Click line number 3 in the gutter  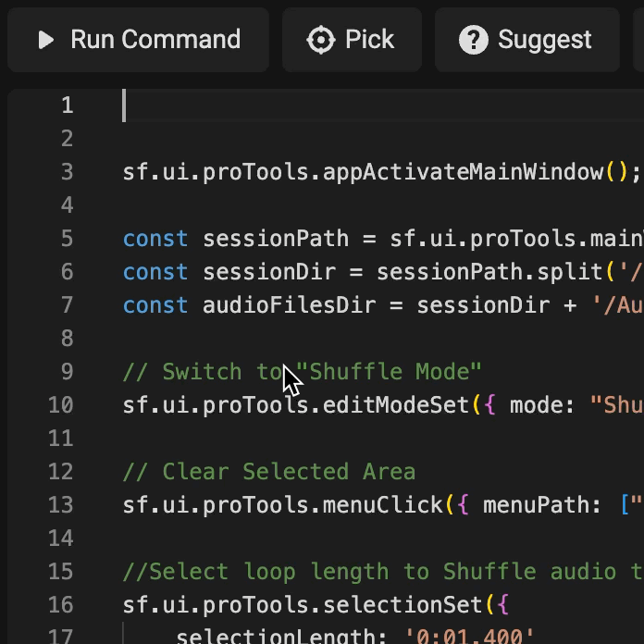click(x=67, y=172)
